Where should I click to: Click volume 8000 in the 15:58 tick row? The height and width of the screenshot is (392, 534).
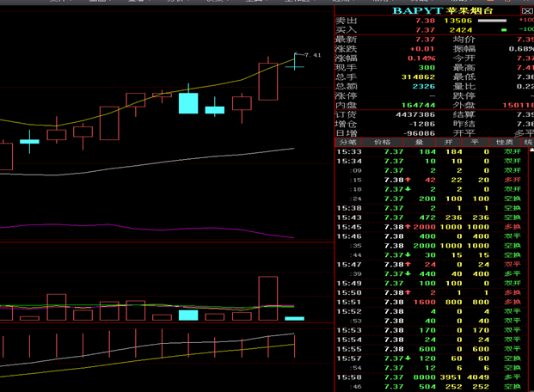424,377
